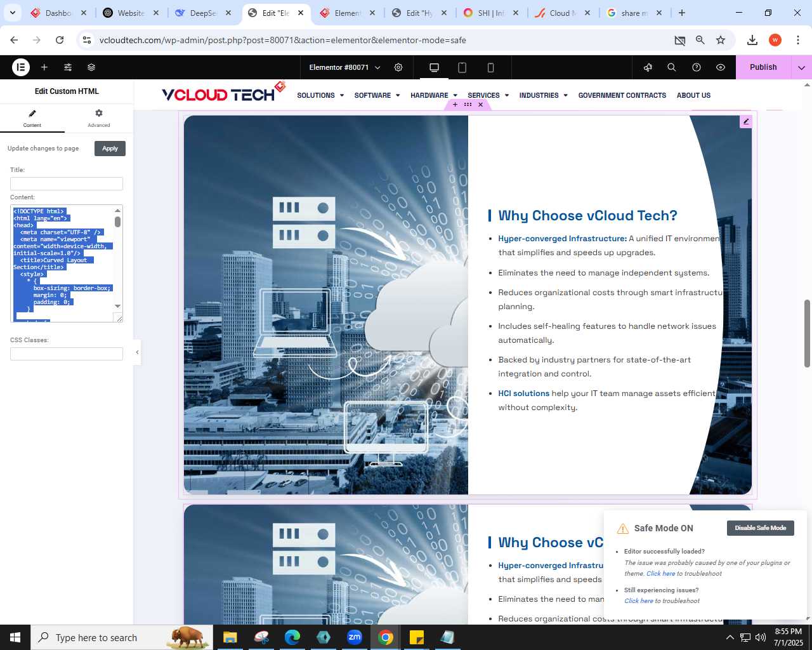Focus the CSS Classes input field

click(67, 354)
